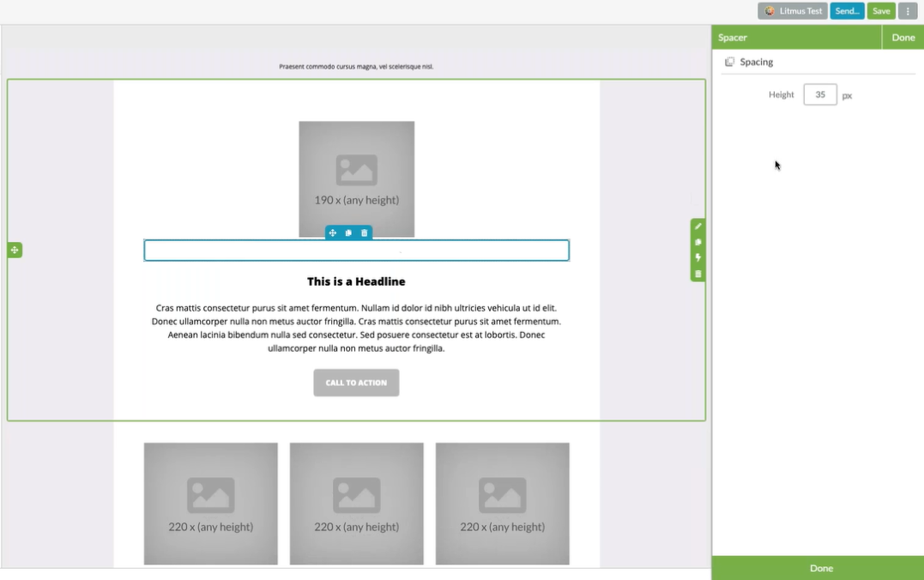Image resolution: width=924 pixels, height=580 pixels.
Task: Click the Litmus Test button
Action: pyautogui.click(x=793, y=11)
